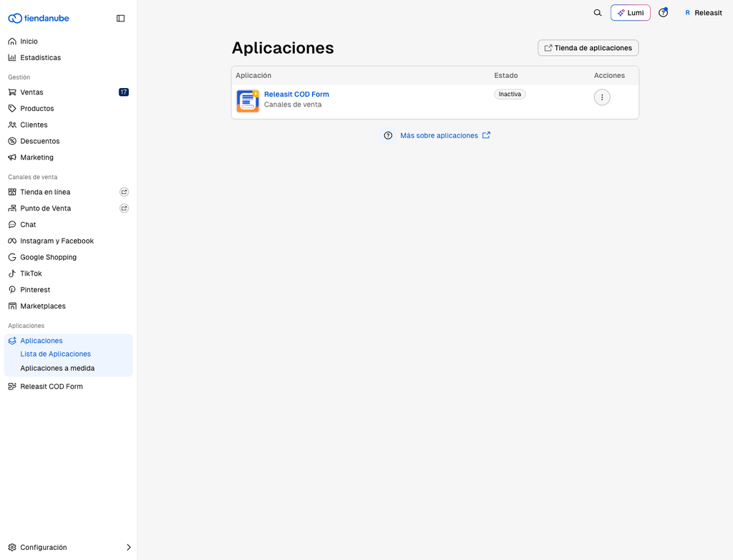Click the Inactiva status badge

(510, 94)
